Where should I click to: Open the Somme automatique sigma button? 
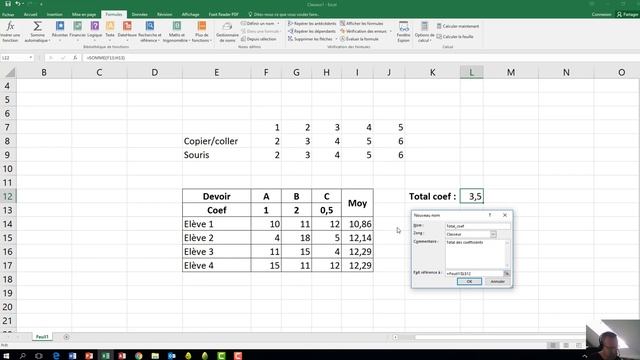pyautogui.click(x=37, y=31)
